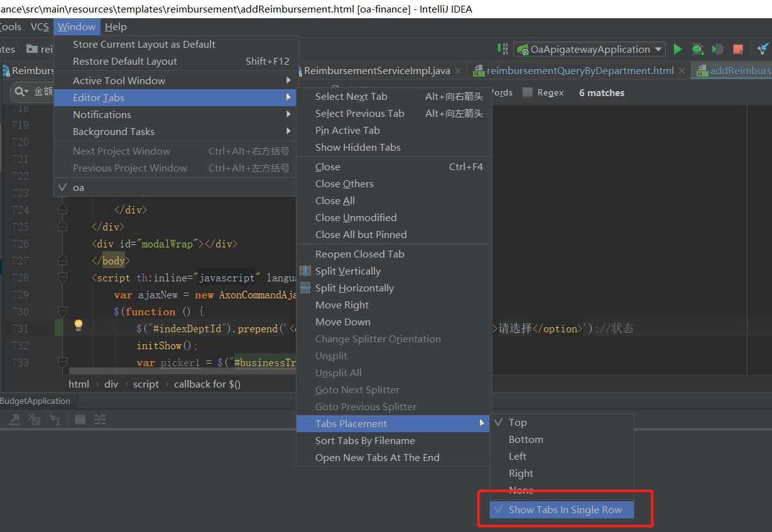The height and width of the screenshot is (532, 772).
Task: Collapse the code fold at line 727
Action: coord(62,260)
